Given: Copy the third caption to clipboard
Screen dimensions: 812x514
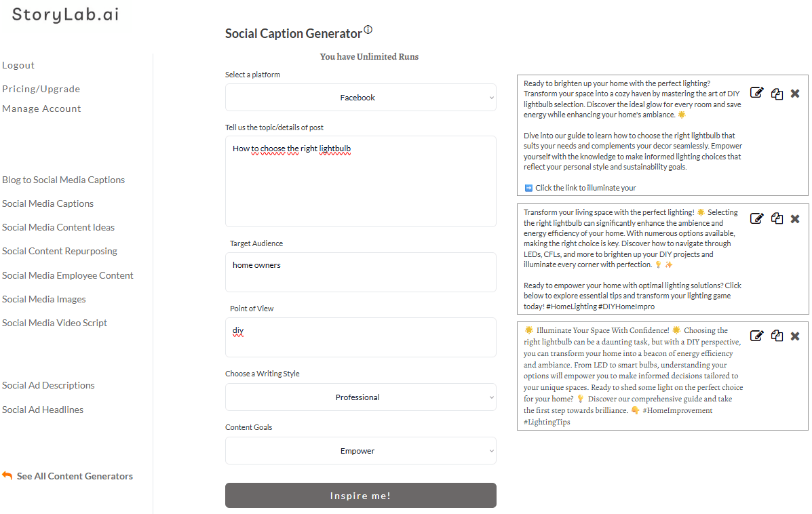Looking at the screenshot, I should (777, 336).
